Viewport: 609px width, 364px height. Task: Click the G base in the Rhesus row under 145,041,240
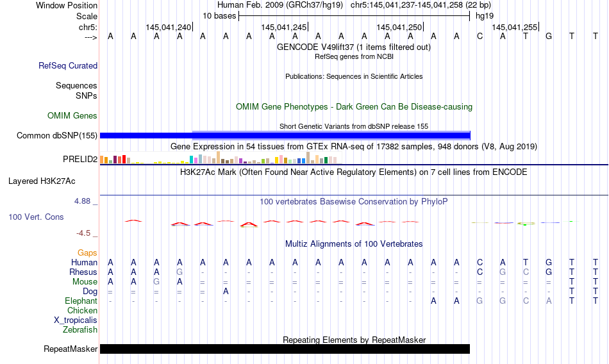pyautogui.click(x=179, y=272)
